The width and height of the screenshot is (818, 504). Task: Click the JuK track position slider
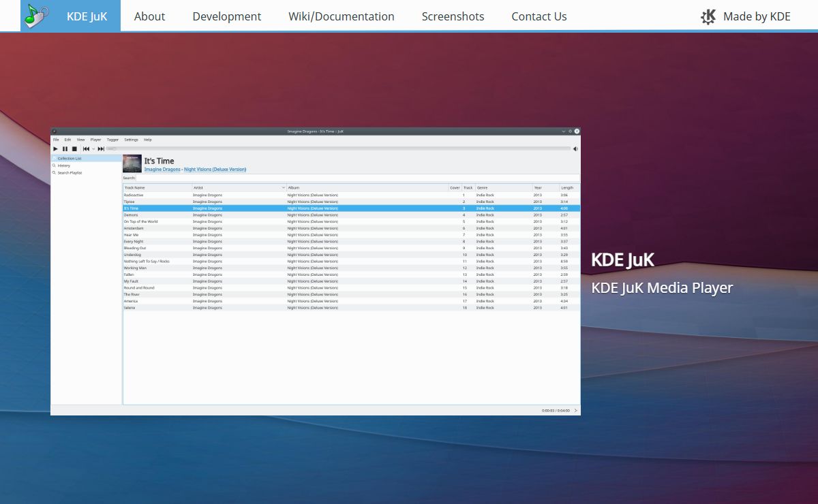coord(339,148)
